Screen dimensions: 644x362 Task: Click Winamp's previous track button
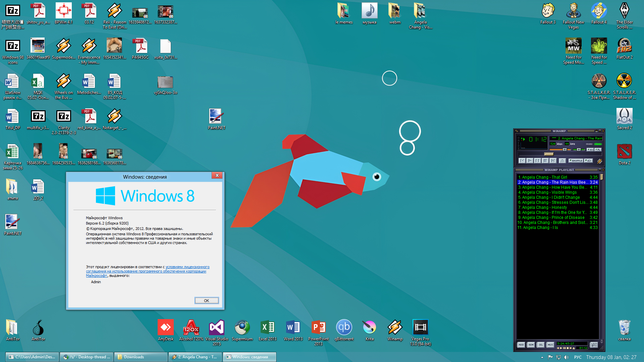coord(522,161)
